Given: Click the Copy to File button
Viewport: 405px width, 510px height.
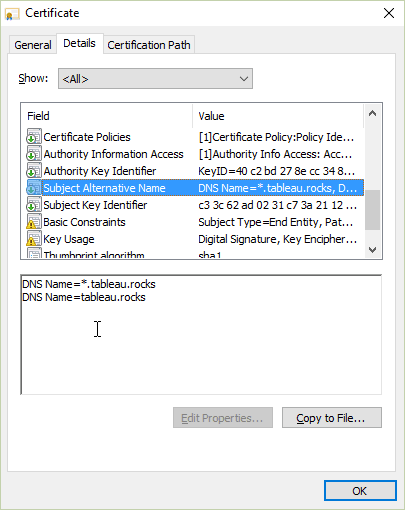Looking at the screenshot, I should click(332, 417).
